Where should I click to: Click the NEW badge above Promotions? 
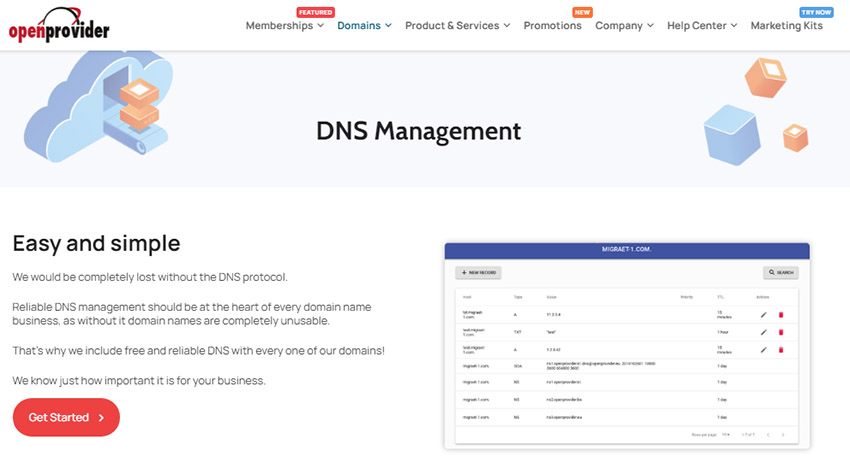click(582, 12)
